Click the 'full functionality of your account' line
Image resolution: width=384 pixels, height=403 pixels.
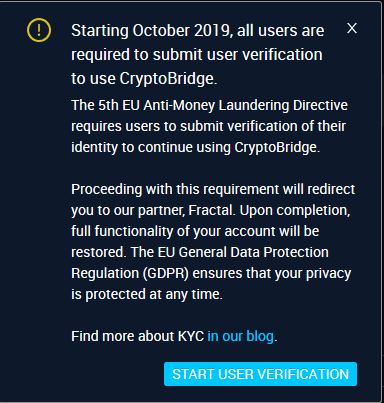[195, 231]
